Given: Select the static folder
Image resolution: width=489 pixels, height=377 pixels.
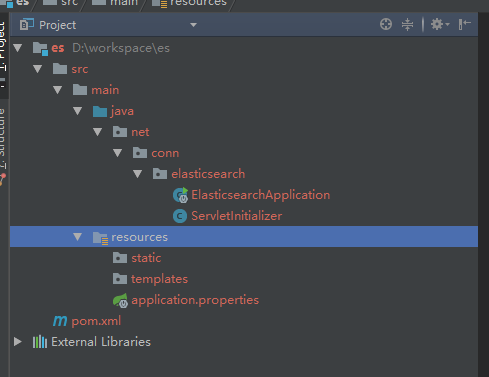Looking at the screenshot, I should tap(146, 258).
